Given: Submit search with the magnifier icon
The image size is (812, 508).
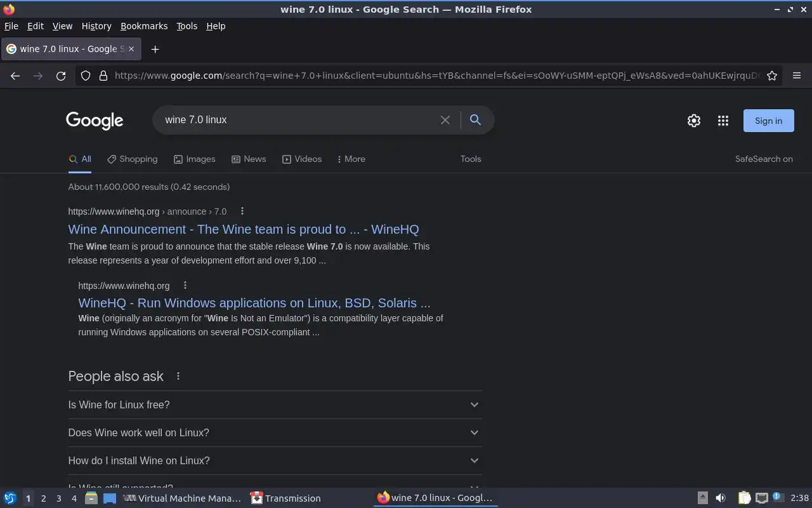Looking at the screenshot, I should click(x=475, y=120).
